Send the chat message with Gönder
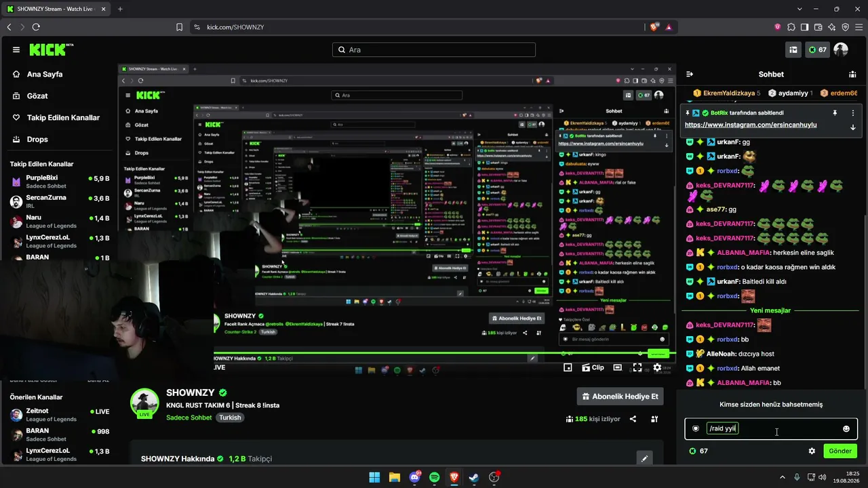 point(840,451)
